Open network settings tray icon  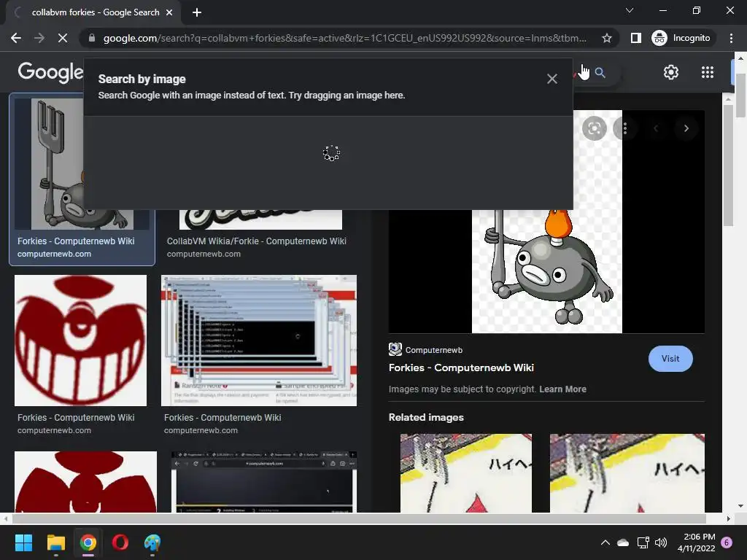(x=643, y=542)
